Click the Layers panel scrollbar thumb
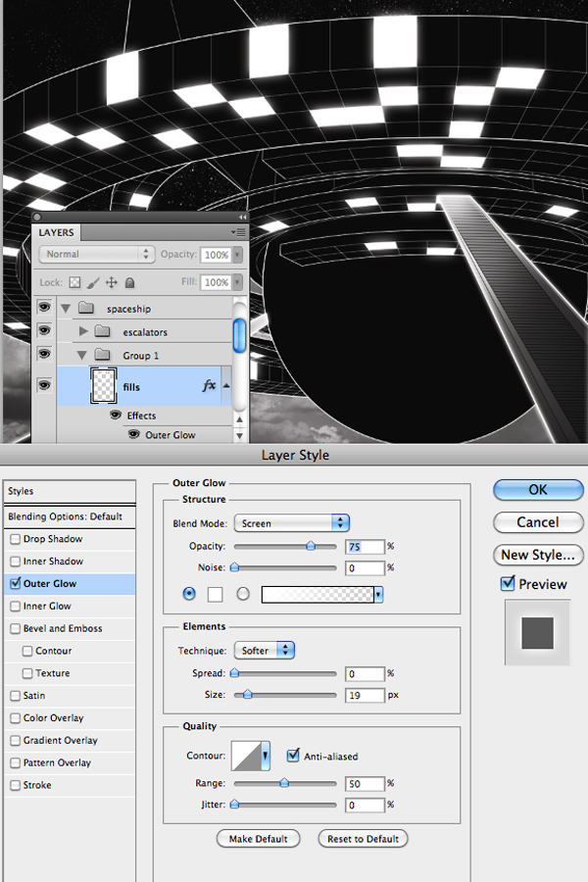This screenshot has height=882, width=588. click(239, 336)
